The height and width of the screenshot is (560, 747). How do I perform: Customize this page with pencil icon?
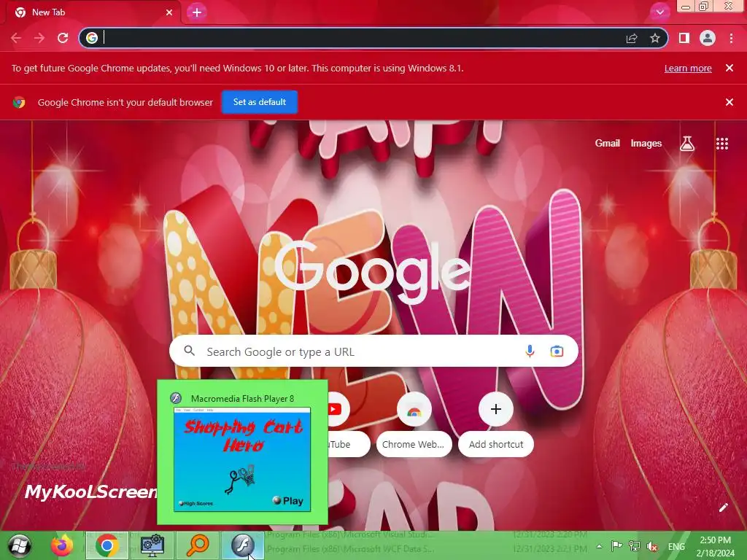tap(723, 507)
